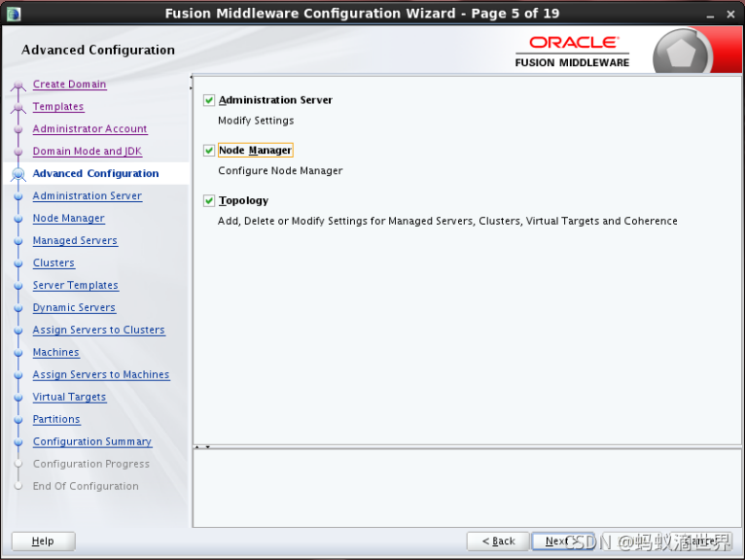Click the Next button
Screen dimensions: 745x560
click(x=562, y=541)
